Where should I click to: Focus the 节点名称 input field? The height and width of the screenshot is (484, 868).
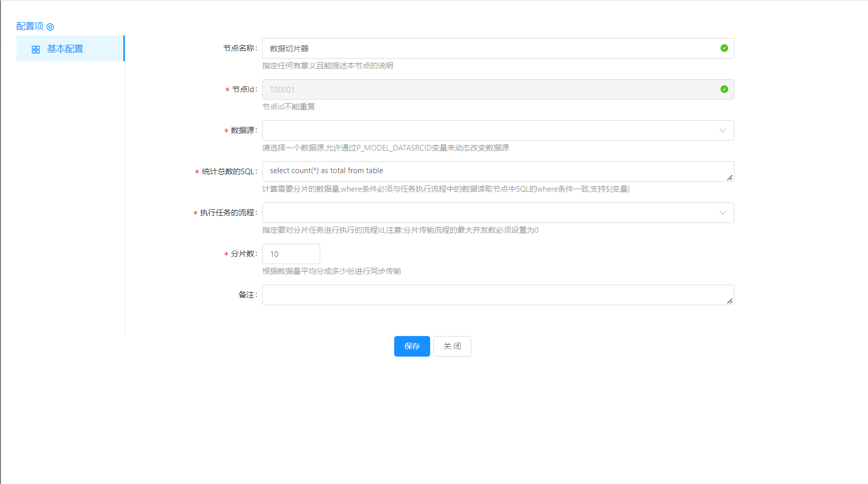click(x=488, y=48)
